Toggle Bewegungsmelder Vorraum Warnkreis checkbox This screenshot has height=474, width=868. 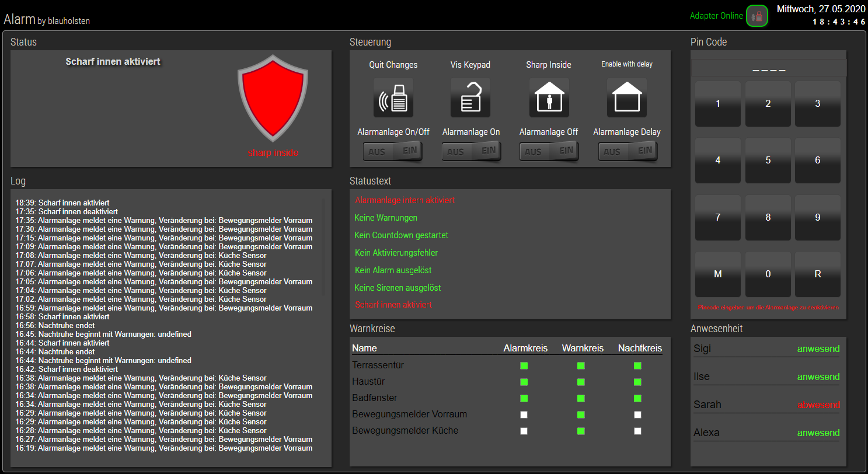(581, 414)
